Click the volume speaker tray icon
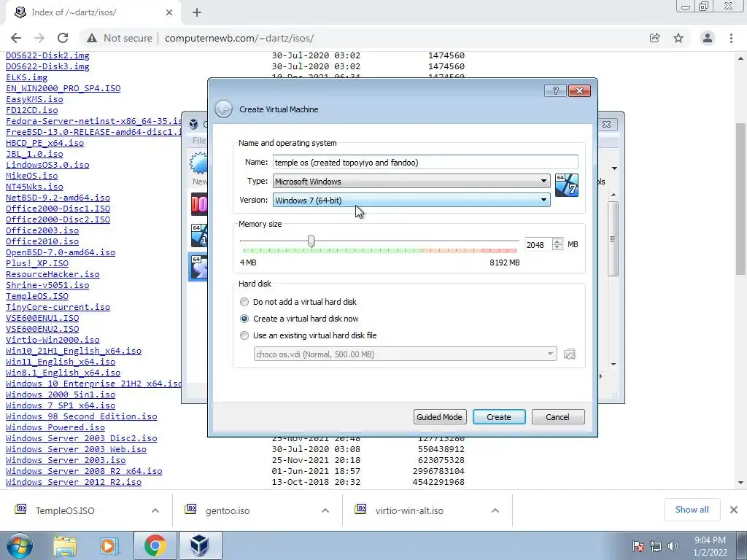This screenshot has width=747, height=560. (673, 546)
